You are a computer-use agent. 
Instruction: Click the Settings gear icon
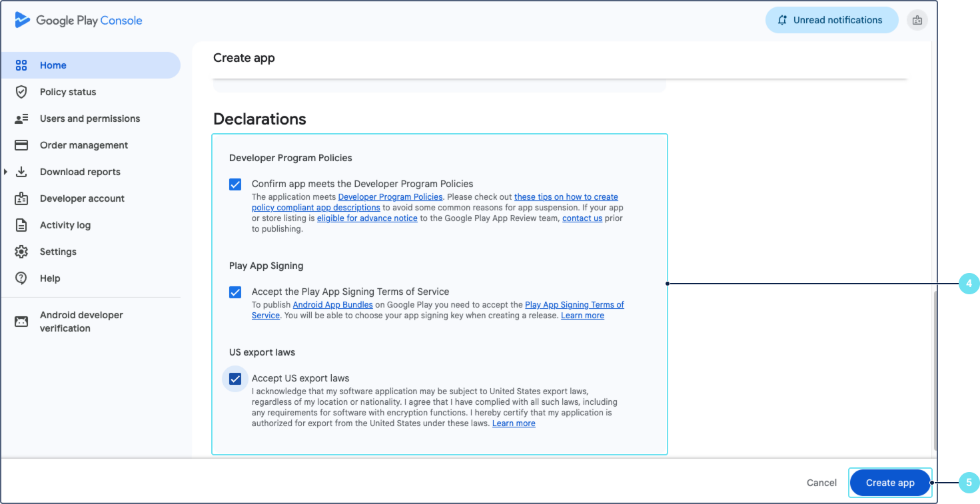(x=21, y=252)
